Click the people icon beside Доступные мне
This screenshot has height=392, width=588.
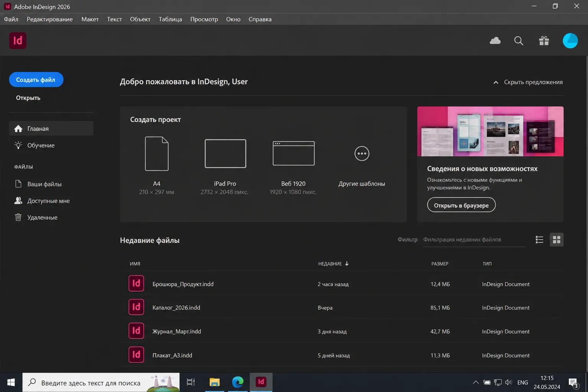pos(18,201)
